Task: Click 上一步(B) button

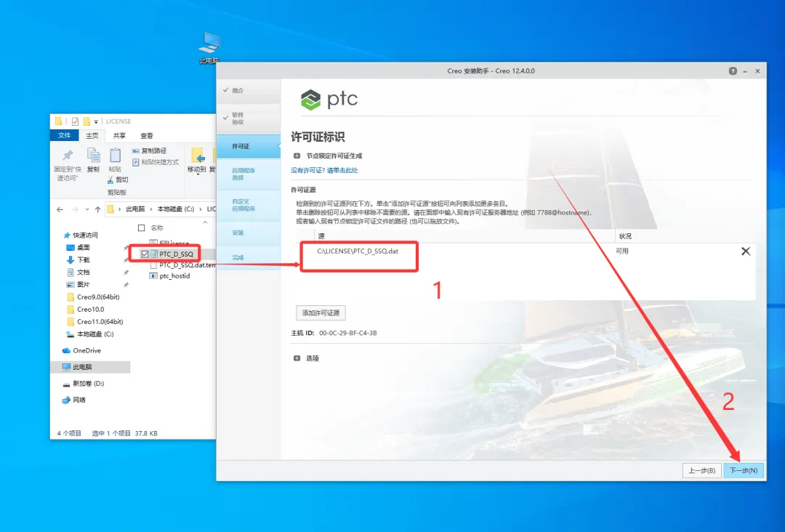Action: (x=701, y=470)
